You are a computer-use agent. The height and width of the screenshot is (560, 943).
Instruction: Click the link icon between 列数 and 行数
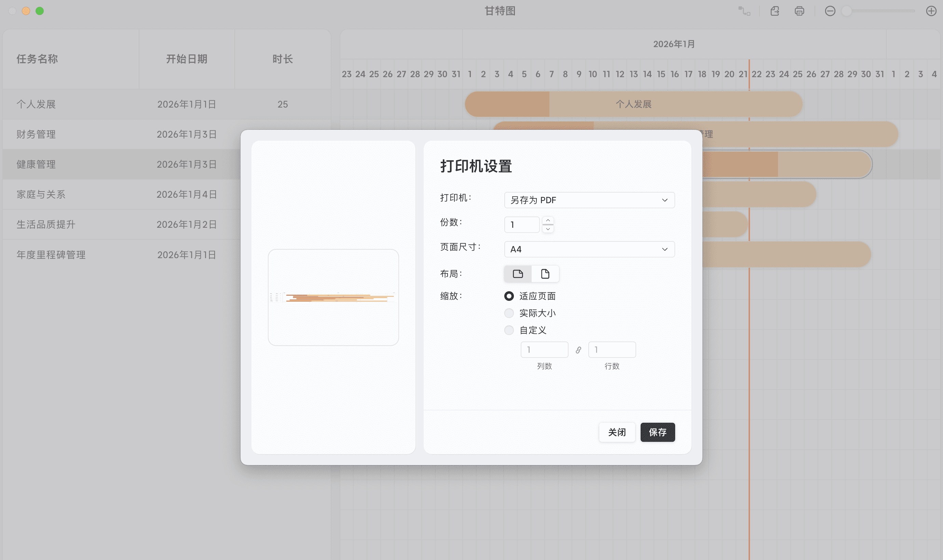coord(578,349)
